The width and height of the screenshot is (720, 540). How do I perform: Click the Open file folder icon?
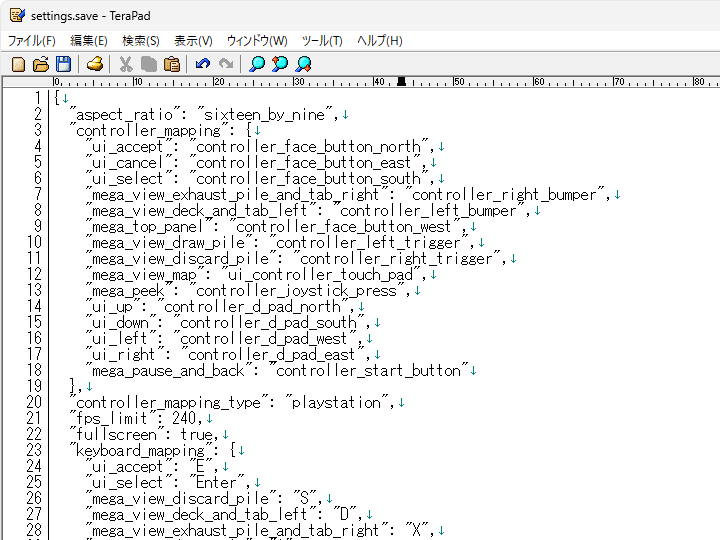(41, 64)
